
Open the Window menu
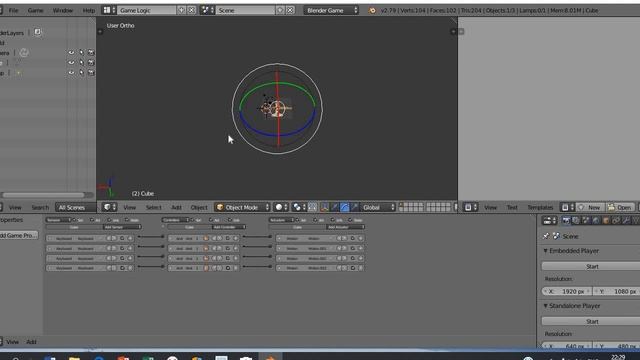click(63, 10)
